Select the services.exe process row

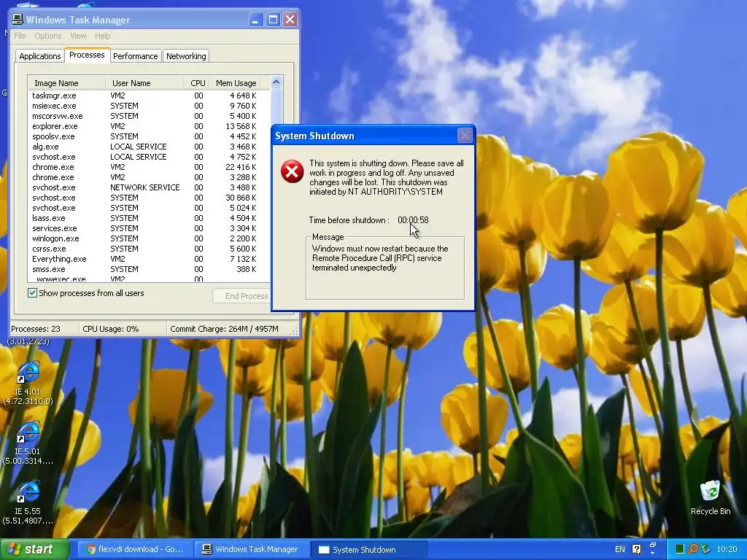coord(149,228)
